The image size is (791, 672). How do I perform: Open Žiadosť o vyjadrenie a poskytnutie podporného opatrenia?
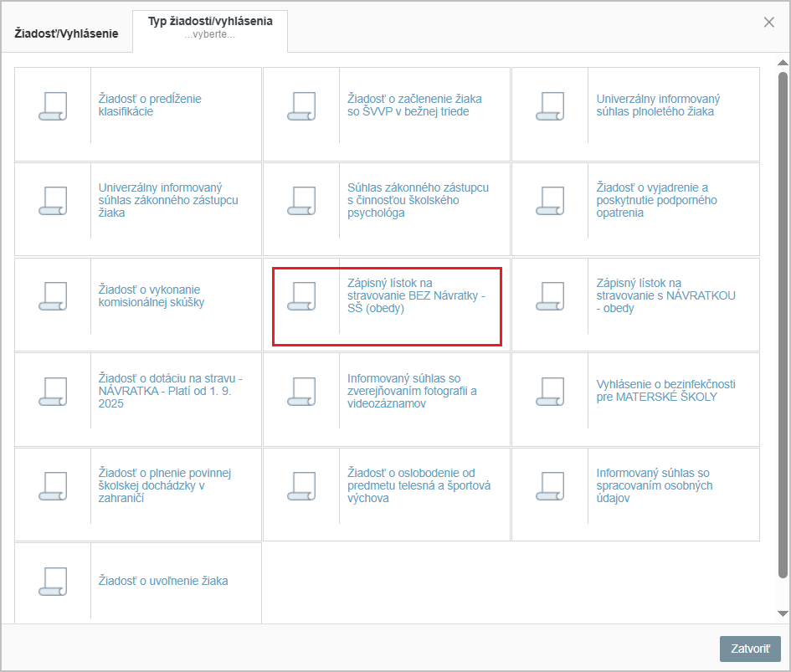coord(656,201)
